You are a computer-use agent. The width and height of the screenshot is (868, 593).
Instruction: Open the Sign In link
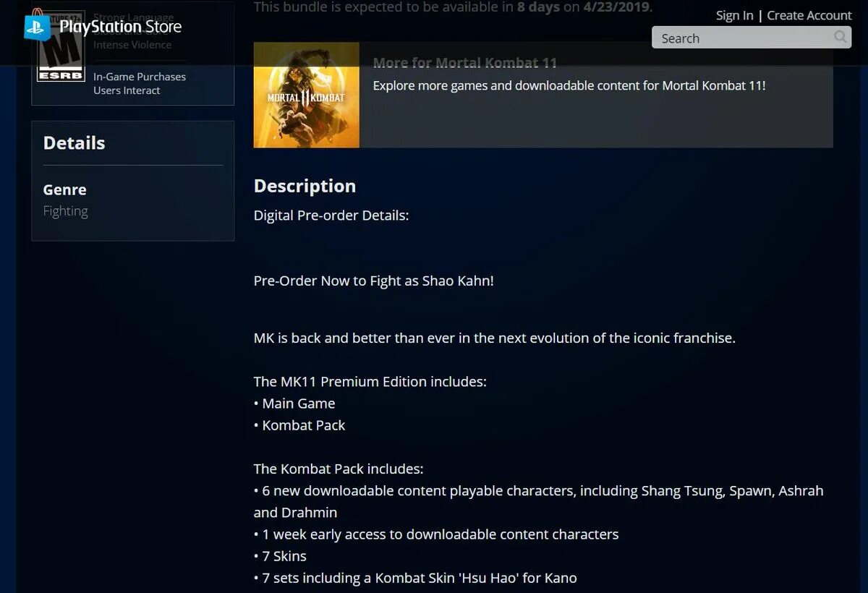click(734, 15)
